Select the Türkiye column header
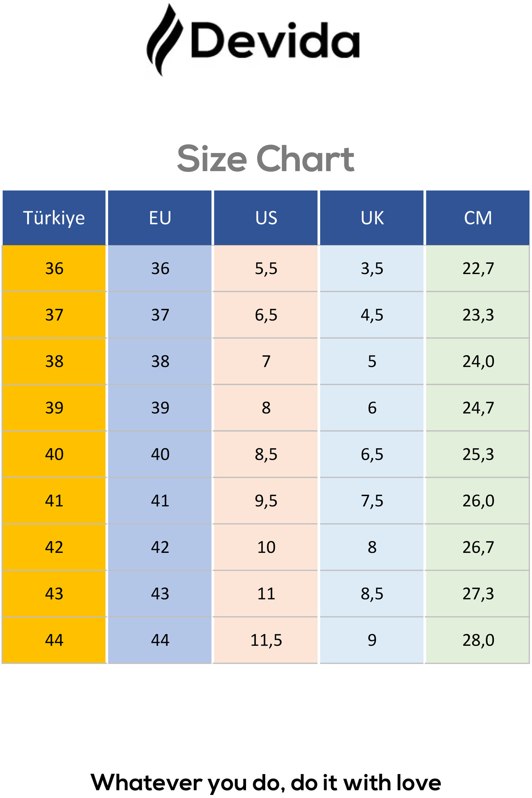Image resolution: width=532 pixels, height=798 pixels. pos(54,218)
